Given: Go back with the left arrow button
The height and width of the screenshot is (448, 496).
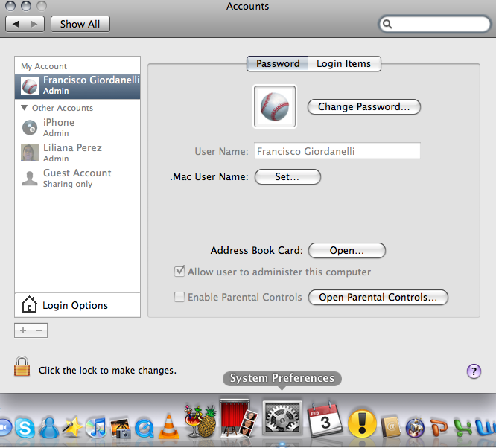Looking at the screenshot, I should click(x=15, y=24).
